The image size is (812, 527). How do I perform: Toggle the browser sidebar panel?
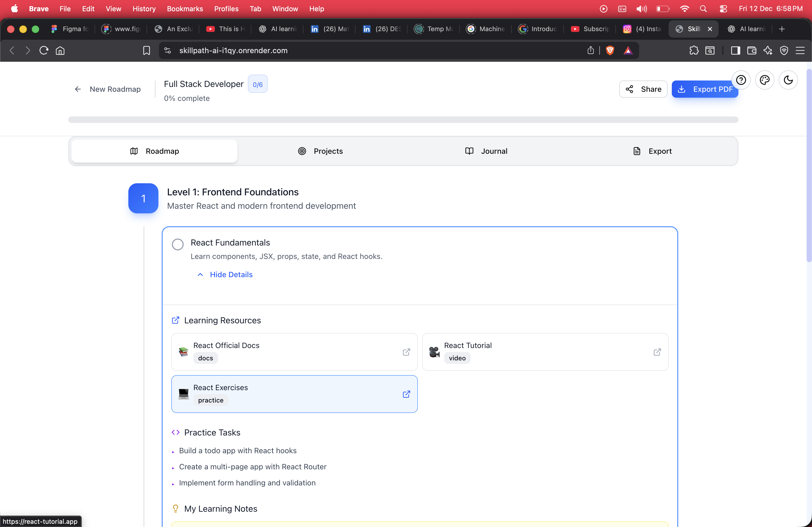[x=735, y=50]
